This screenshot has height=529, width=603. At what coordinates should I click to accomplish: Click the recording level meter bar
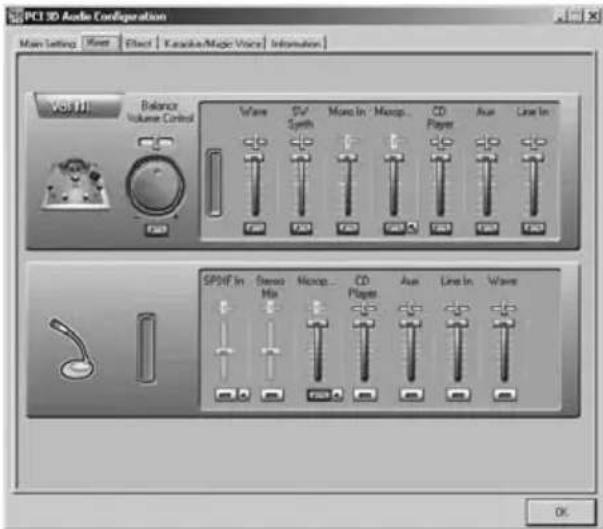pyautogui.click(x=146, y=348)
